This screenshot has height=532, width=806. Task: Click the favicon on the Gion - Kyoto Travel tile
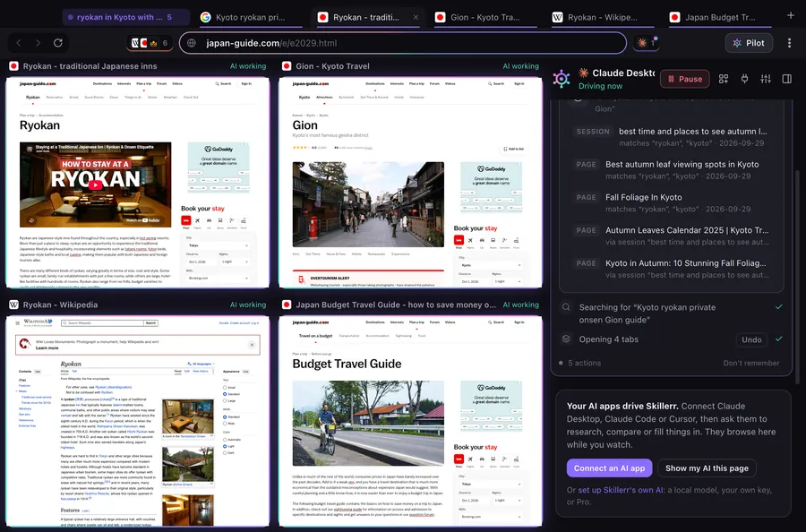[287, 66]
